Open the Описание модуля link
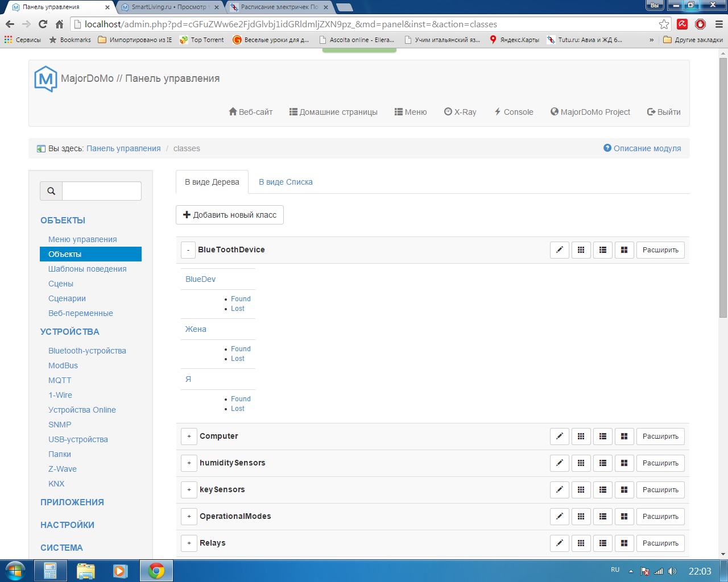The width and height of the screenshot is (728, 582). 642,148
